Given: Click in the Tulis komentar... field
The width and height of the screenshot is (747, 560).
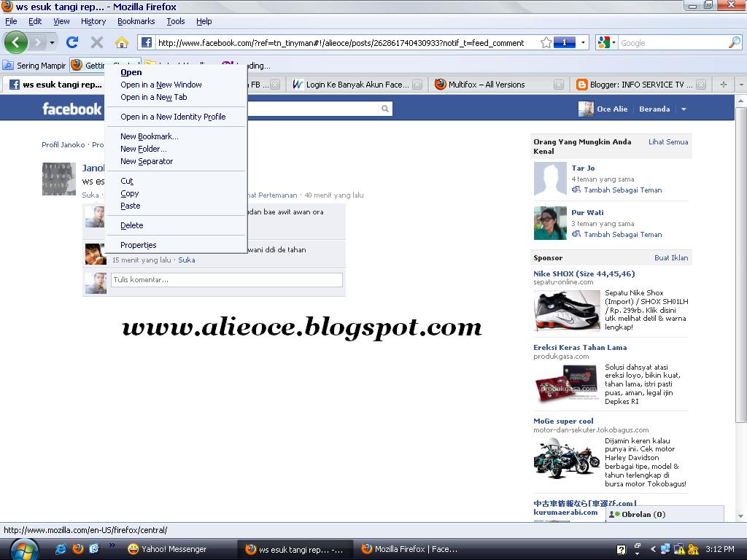Looking at the screenshot, I should click(226, 279).
